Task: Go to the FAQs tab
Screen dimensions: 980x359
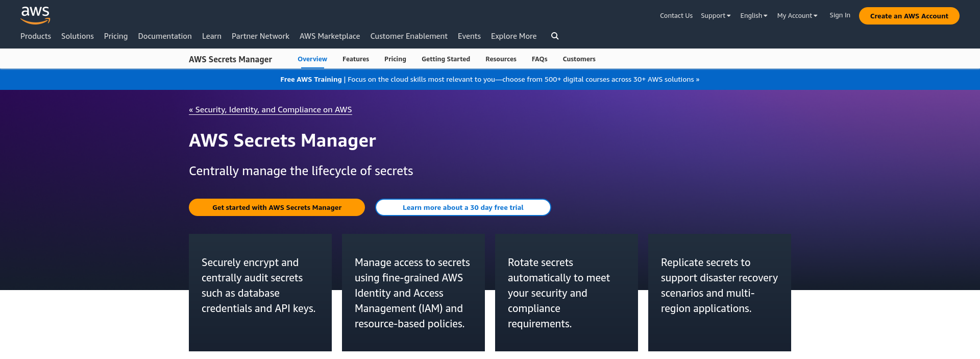Action: coord(540,59)
